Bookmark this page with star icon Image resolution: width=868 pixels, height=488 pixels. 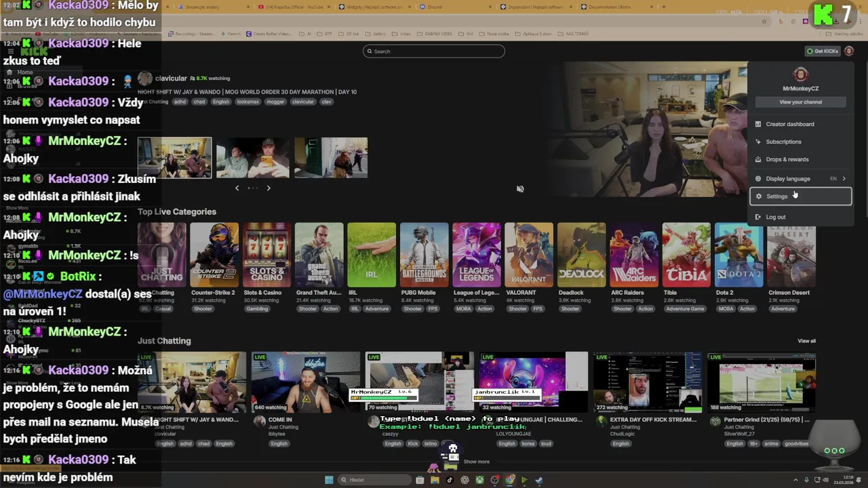[764, 21]
